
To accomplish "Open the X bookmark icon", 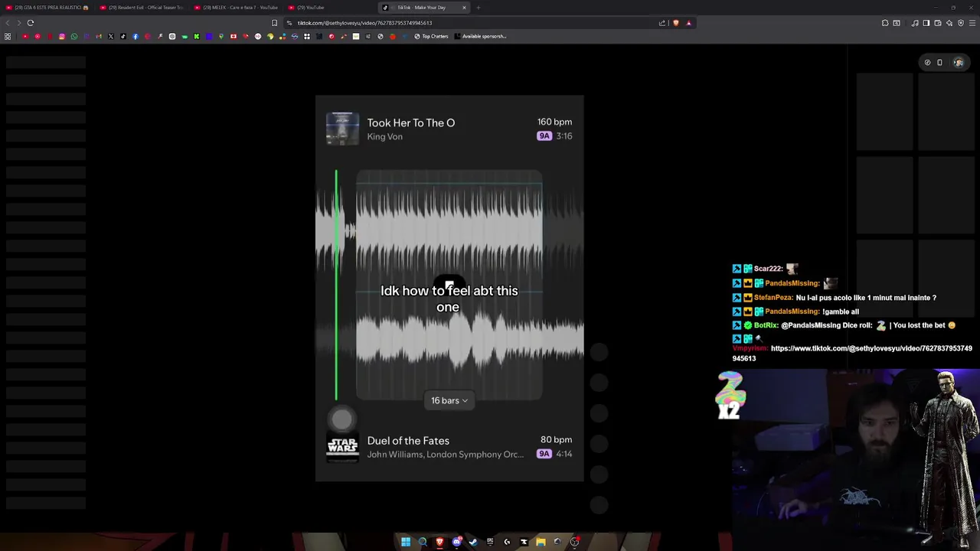I will [111, 36].
